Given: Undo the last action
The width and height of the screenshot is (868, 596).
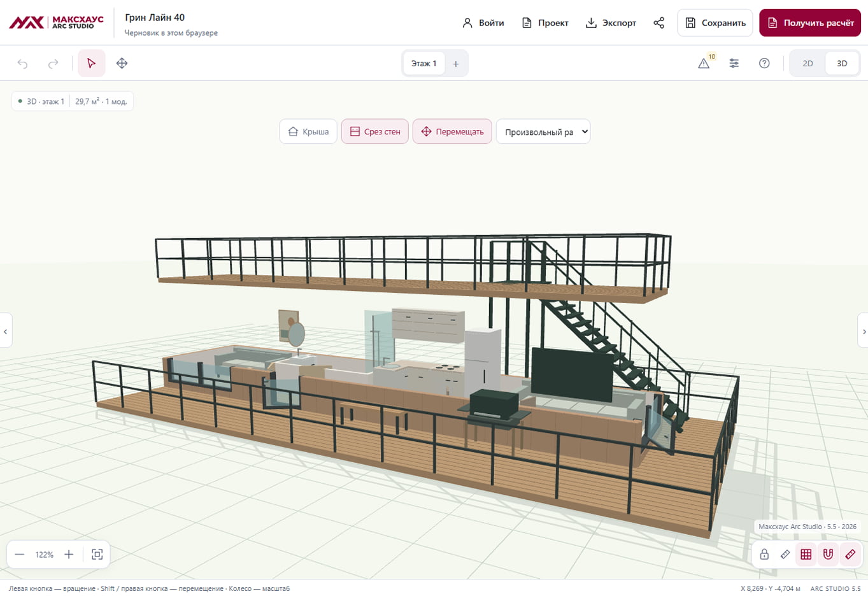Looking at the screenshot, I should click(x=23, y=63).
